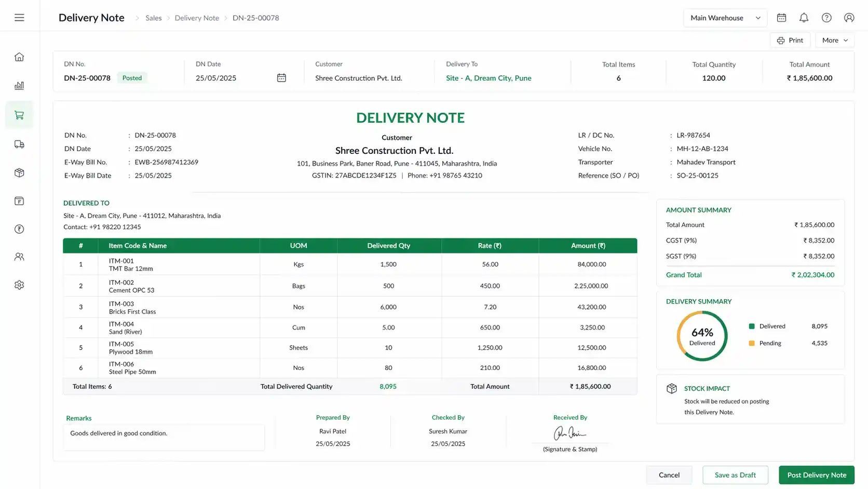
Task: Go to Sales breadcrumb
Action: (x=154, y=18)
